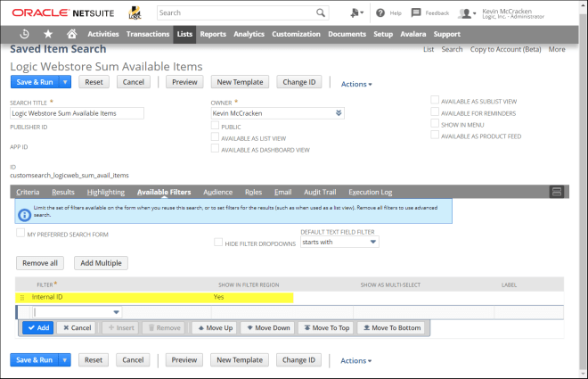Check My Preferred Search Form
588x379 pixels.
click(x=20, y=233)
